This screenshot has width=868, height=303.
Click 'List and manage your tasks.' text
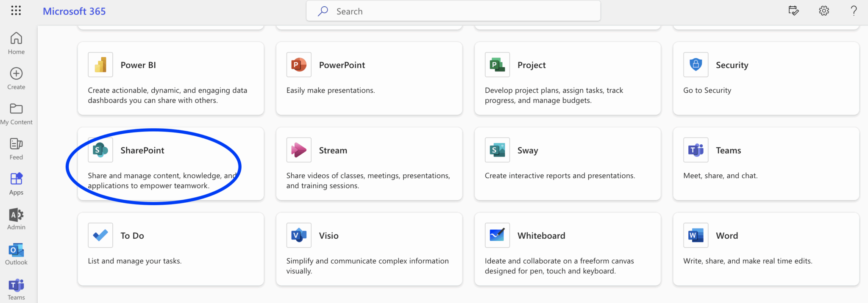[135, 261]
